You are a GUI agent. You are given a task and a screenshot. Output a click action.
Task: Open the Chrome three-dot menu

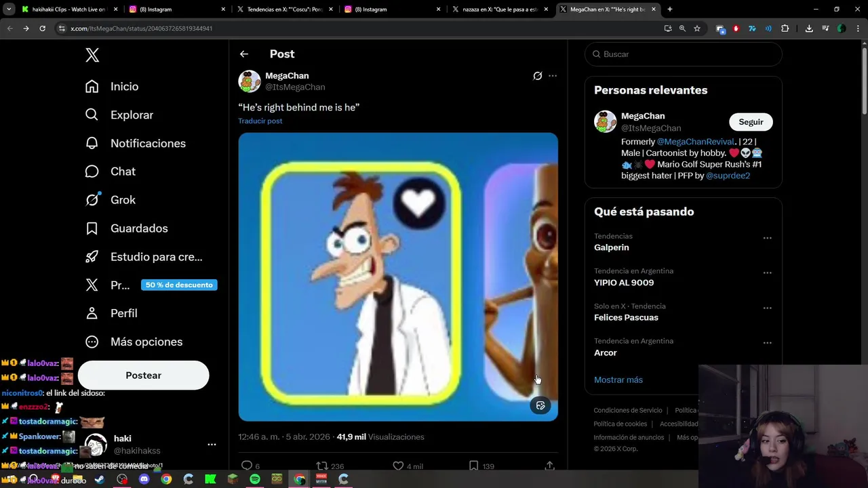coord(858,28)
